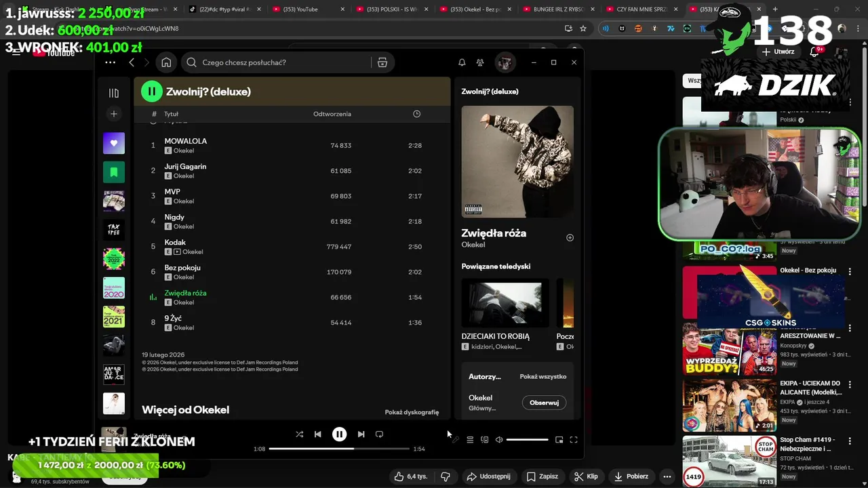
Task: Click Pokaż wszystko in the credits section
Action: 542,376
